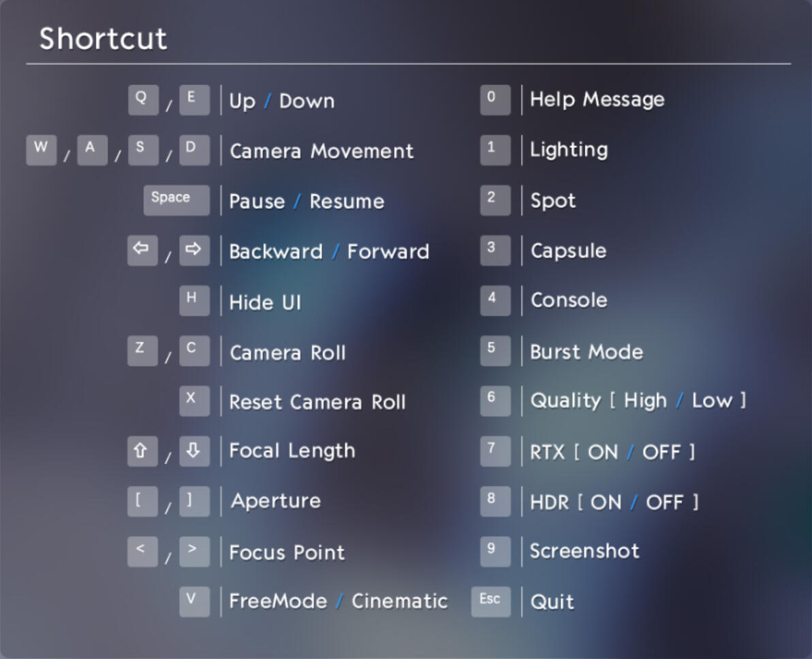The height and width of the screenshot is (659, 812).
Task: Click the 6 key for Quality High / Low
Action: [x=495, y=401]
